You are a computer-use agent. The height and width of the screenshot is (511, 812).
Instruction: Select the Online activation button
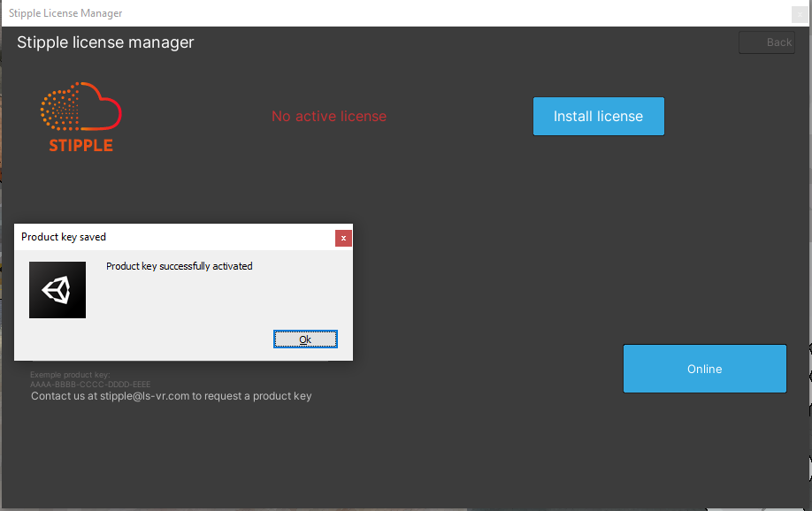point(705,369)
